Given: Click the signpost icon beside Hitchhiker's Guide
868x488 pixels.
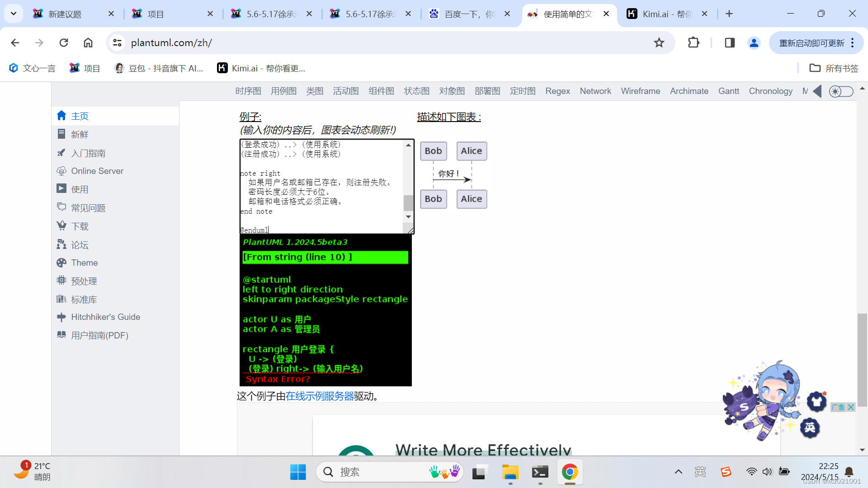Looking at the screenshot, I should (61, 317).
